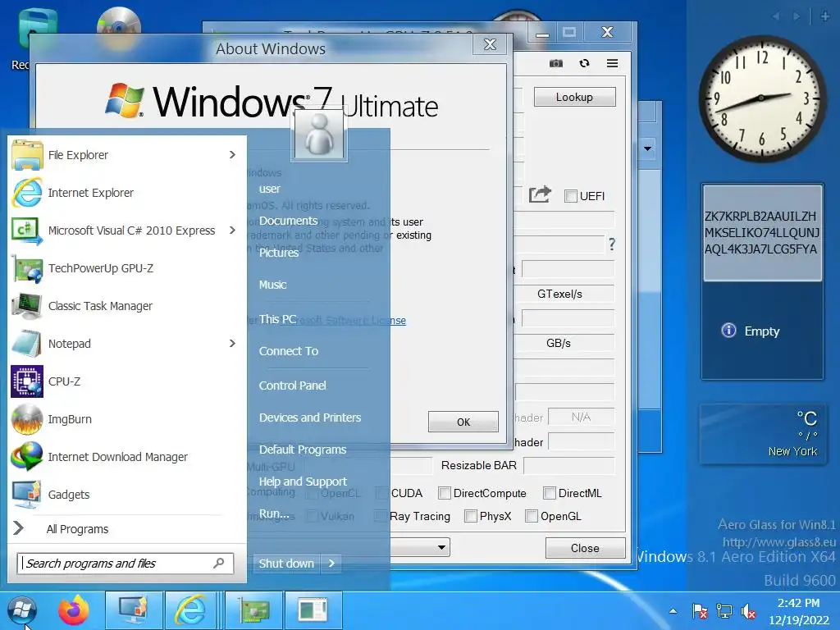Open the dropdown arrow behind GPU-Z window
The height and width of the screenshot is (630, 840).
click(x=648, y=148)
